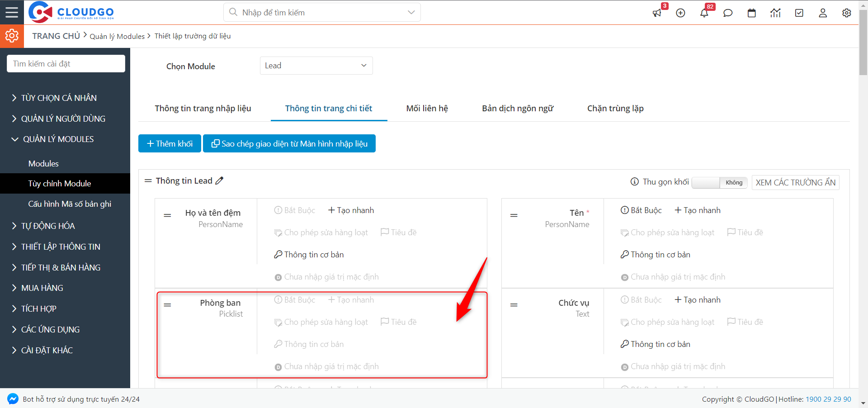Click the quick create plus icon
Screen dimensions: 868x408
[680, 13]
